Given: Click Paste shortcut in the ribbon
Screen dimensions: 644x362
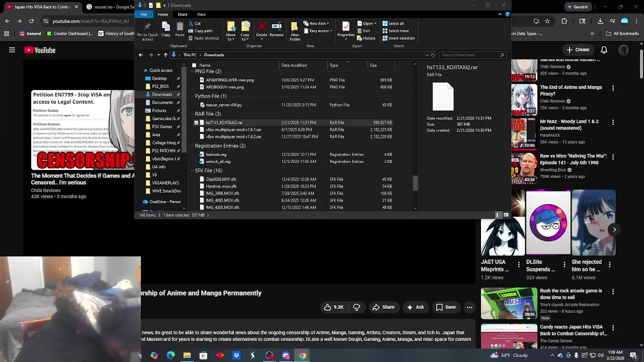Looking at the screenshot, I should 203,38.
